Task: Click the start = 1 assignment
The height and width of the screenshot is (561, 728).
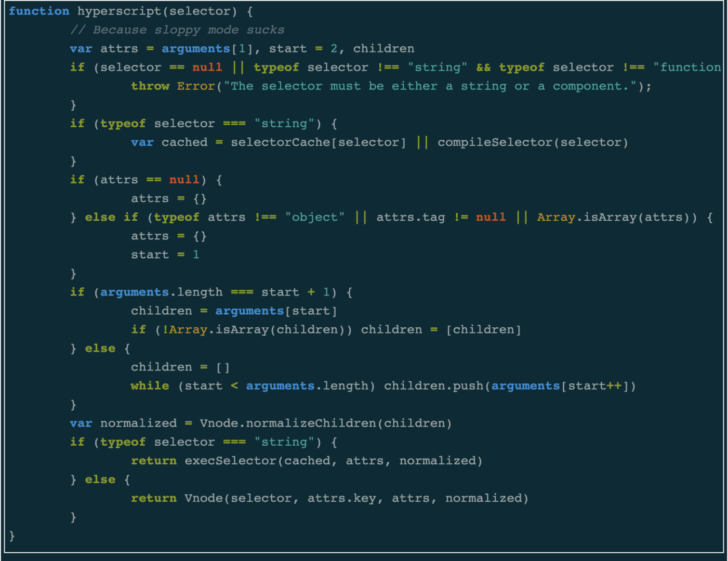Action: pyautogui.click(x=164, y=254)
